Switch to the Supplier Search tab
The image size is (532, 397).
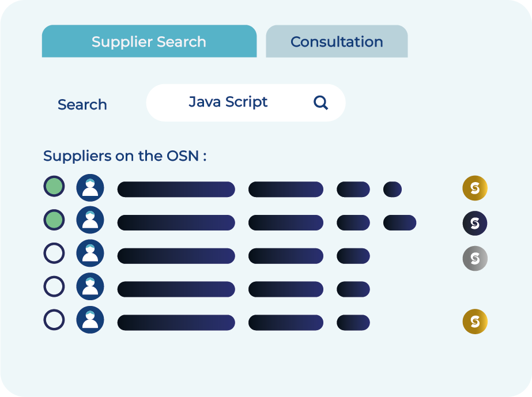[149, 41]
